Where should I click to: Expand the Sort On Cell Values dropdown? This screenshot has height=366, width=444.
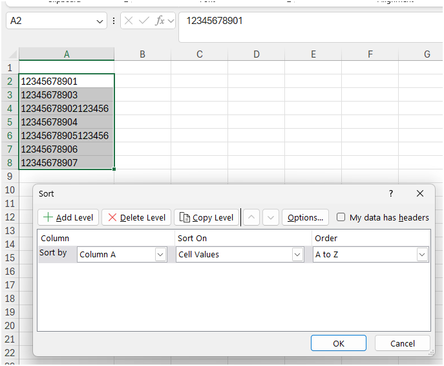[x=297, y=255]
